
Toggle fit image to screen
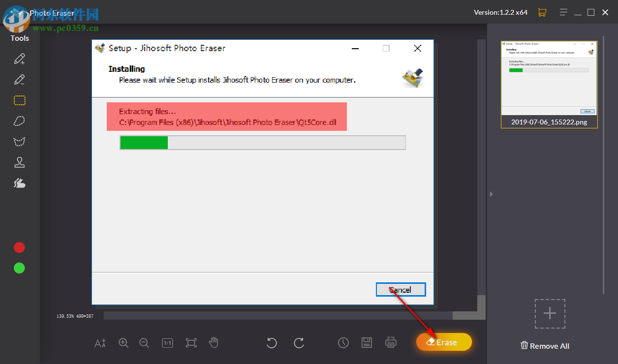click(190, 343)
